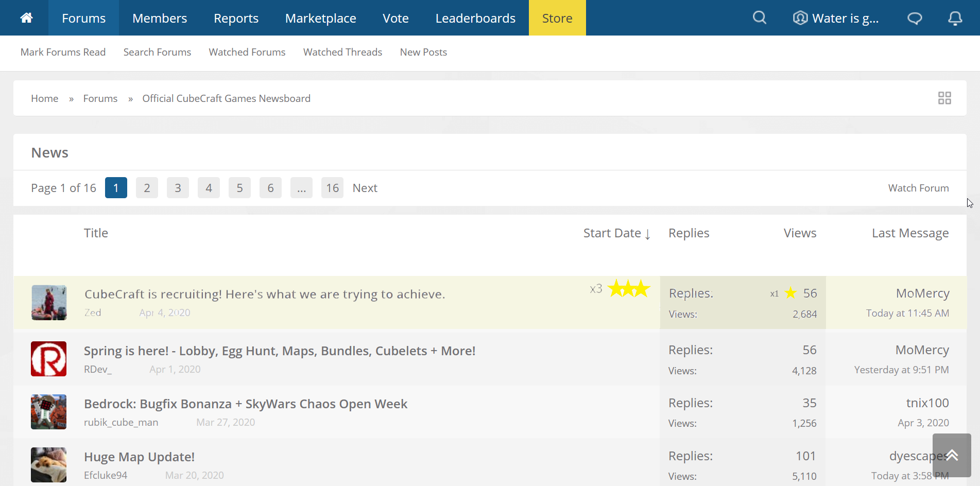Viewport: 980px width, 486px height.
Task: Open author Zed's profile
Action: pyautogui.click(x=93, y=313)
